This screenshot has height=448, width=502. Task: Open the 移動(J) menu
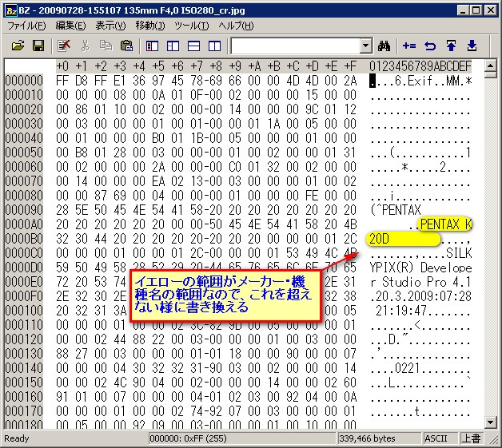coord(150,26)
